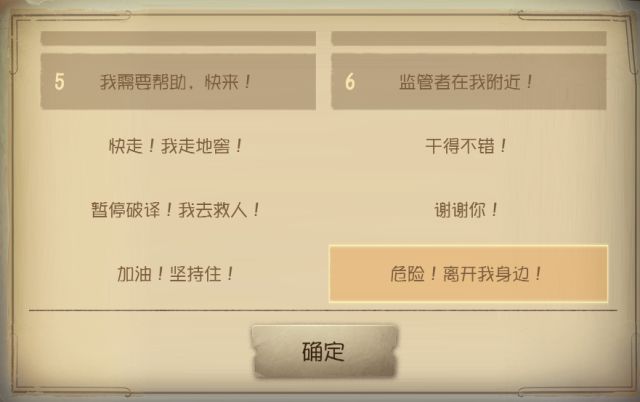The height and width of the screenshot is (402, 640).
Task: Tap the highlighted orange message tile
Action: tap(468, 274)
